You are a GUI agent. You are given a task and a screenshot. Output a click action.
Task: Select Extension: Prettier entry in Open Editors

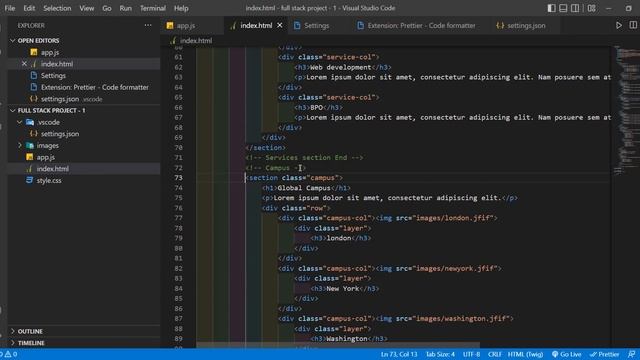[x=84, y=87]
